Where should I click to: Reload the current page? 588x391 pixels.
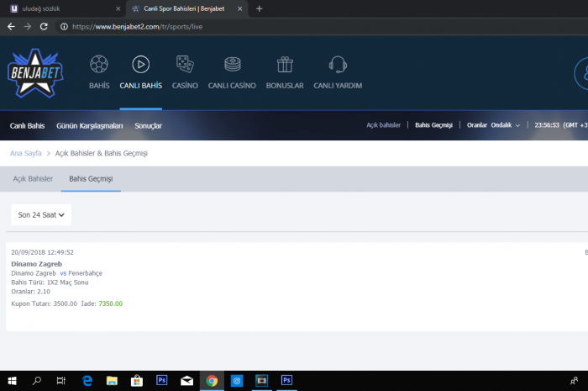(44, 27)
